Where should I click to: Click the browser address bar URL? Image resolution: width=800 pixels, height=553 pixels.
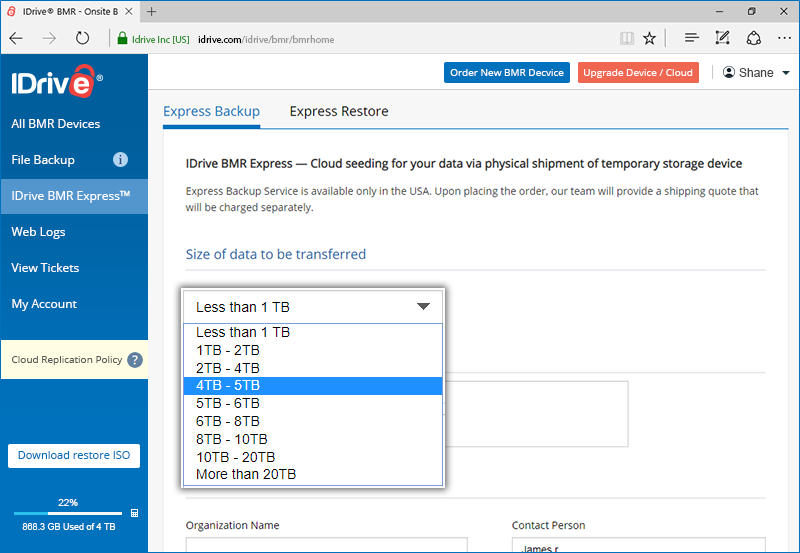click(266, 39)
